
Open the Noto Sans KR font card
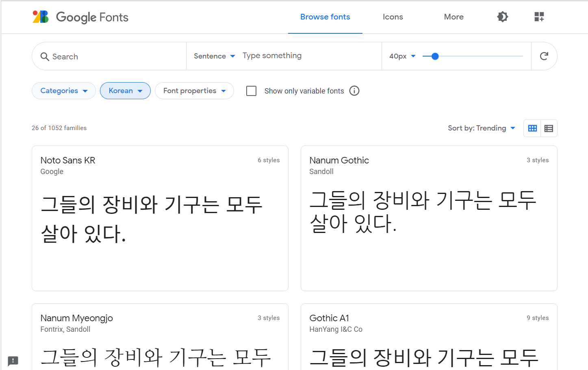(x=160, y=218)
